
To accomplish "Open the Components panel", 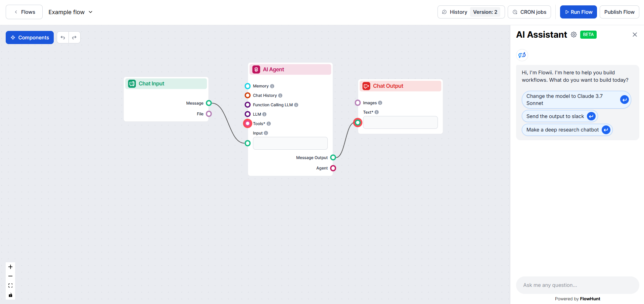I will [x=30, y=37].
